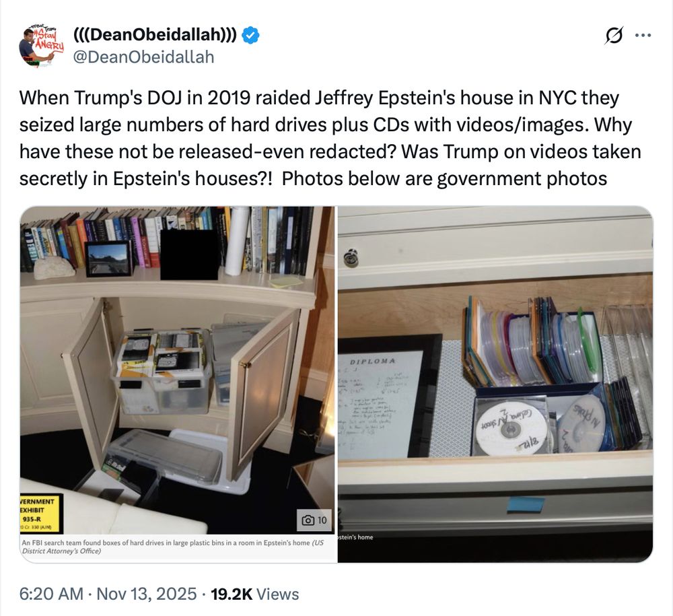This screenshot has height=616, width=673.
Task: Click the Nov 13, 2025 date
Action: 146,594
